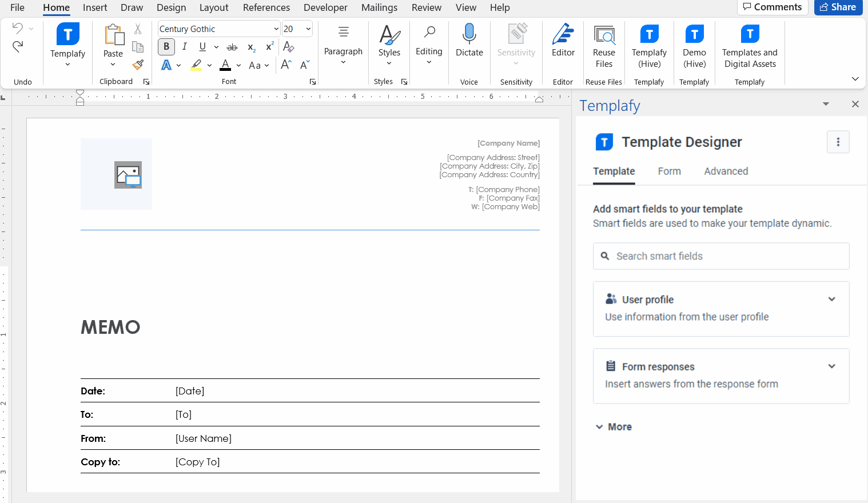Image resolution: width=868 pixels, height=503 pixels.
Task: Toggle Superscript formatting
Action: coord(270,47)
